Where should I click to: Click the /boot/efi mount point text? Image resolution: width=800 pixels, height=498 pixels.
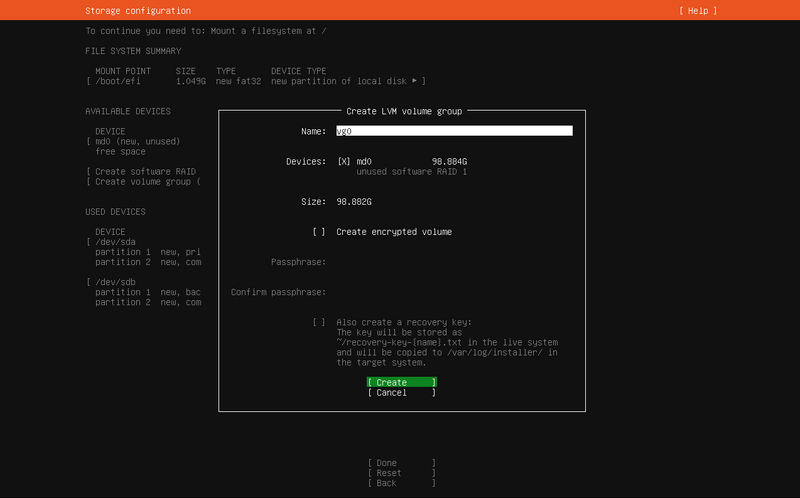pyautogui.click(x=117, y=81)
